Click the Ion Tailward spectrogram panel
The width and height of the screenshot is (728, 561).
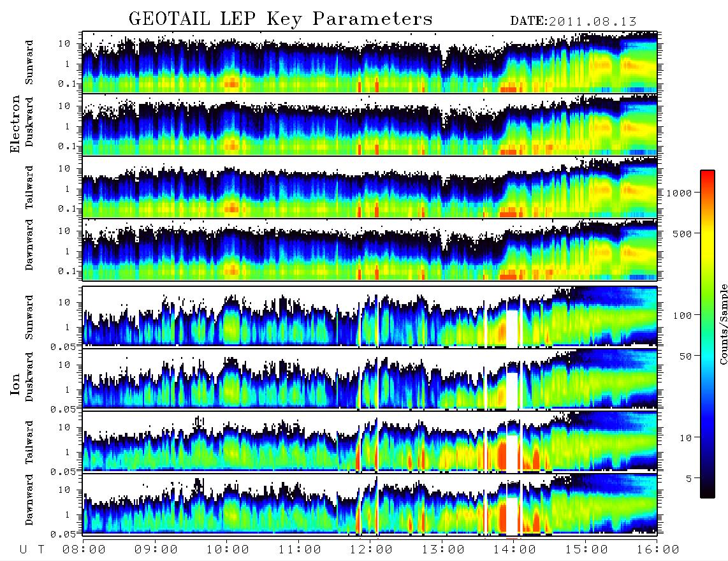tap(370, 442)
